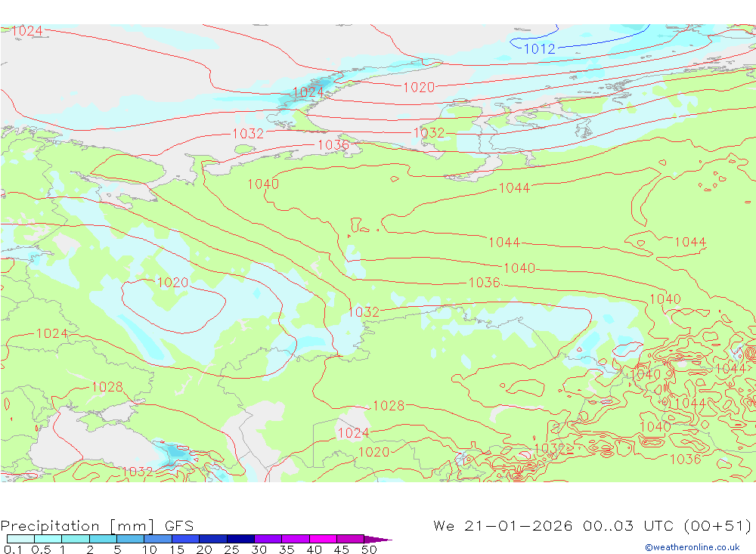Choose the 2–5 mm legend swatch
Screen dimensions: 756x554
click(x=103, y=539)
